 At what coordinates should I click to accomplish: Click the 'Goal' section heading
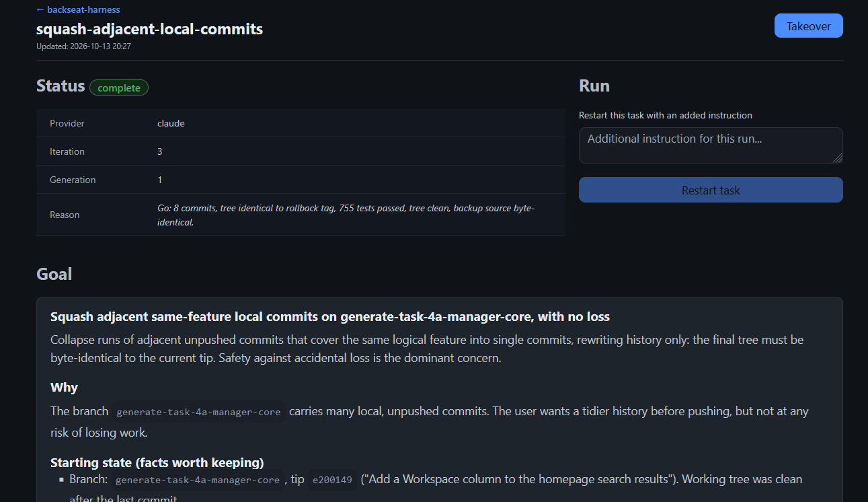click(x=54, y=274)
